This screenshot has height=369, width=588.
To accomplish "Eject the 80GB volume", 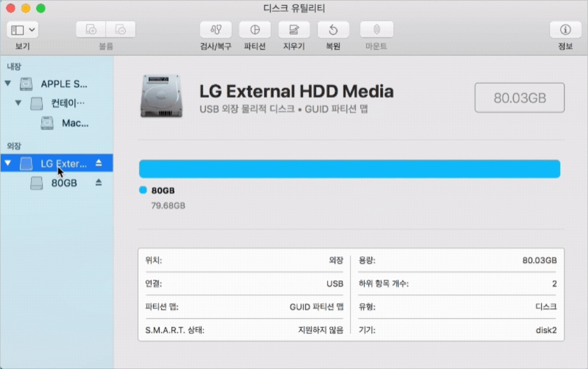I will [99, 183].
